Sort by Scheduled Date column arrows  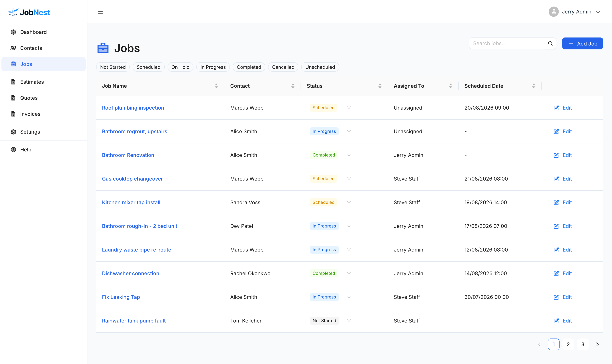[533, 86]
